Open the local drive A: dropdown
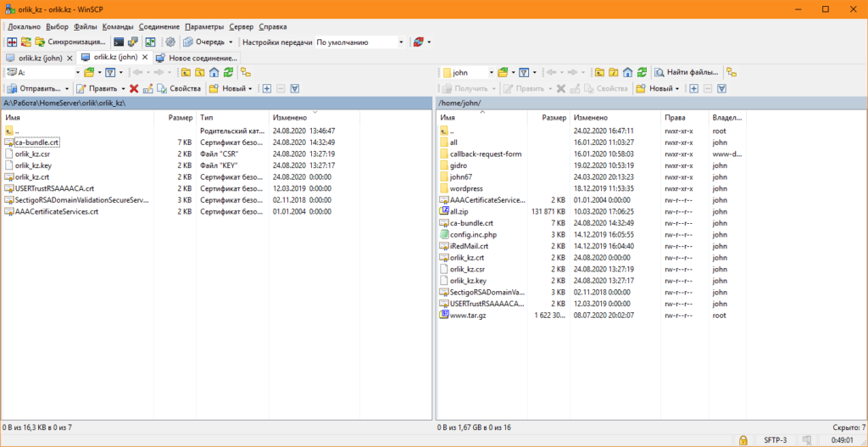This screenshot has width=868, height=447. tap(78, 72)
